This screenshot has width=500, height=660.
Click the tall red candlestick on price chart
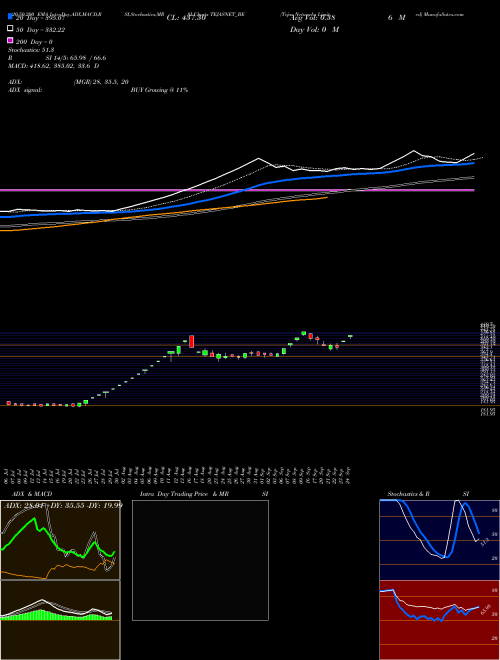click(191, 341)
